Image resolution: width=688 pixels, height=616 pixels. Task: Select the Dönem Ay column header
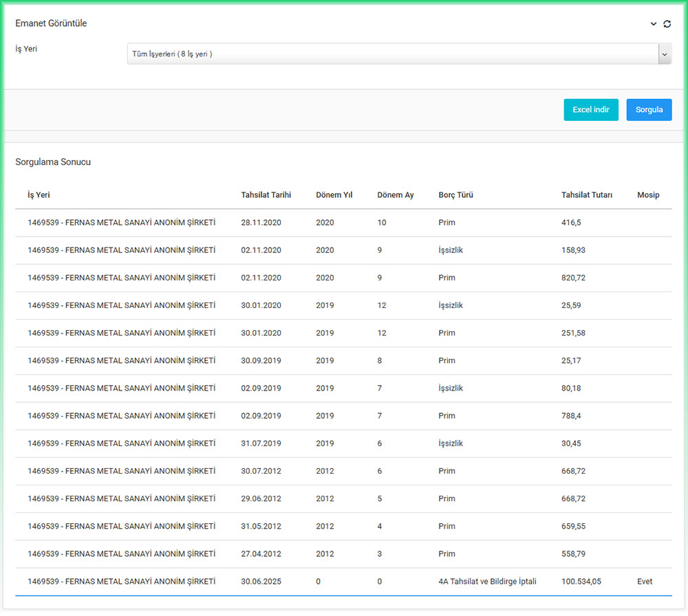coord(395,195)
